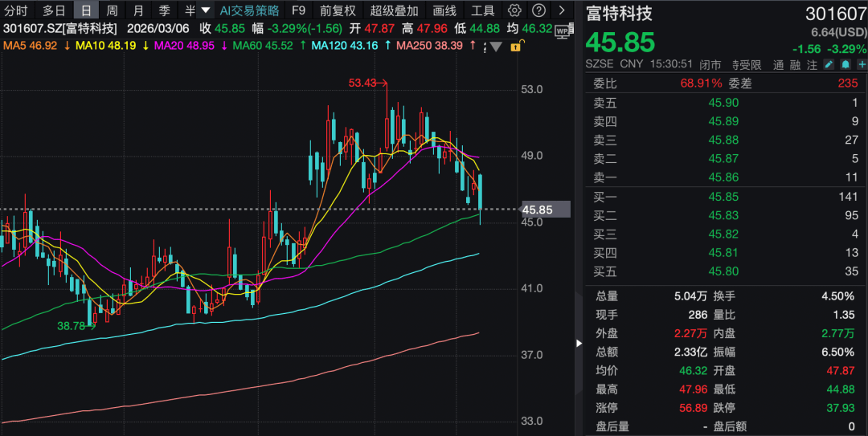The width and height of the screenshot is (868, 436).
Task: Switch to 分时 intraday tab
Action: tap(16, 10)
